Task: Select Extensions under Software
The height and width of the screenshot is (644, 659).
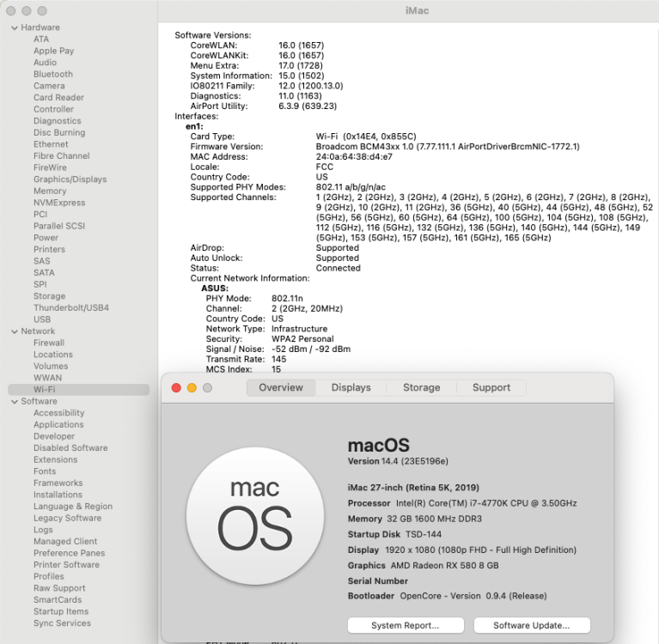Action: click(56, 459)
